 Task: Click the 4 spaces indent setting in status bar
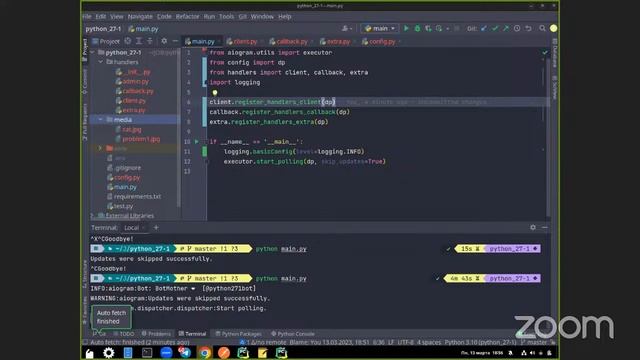(429, 342)
